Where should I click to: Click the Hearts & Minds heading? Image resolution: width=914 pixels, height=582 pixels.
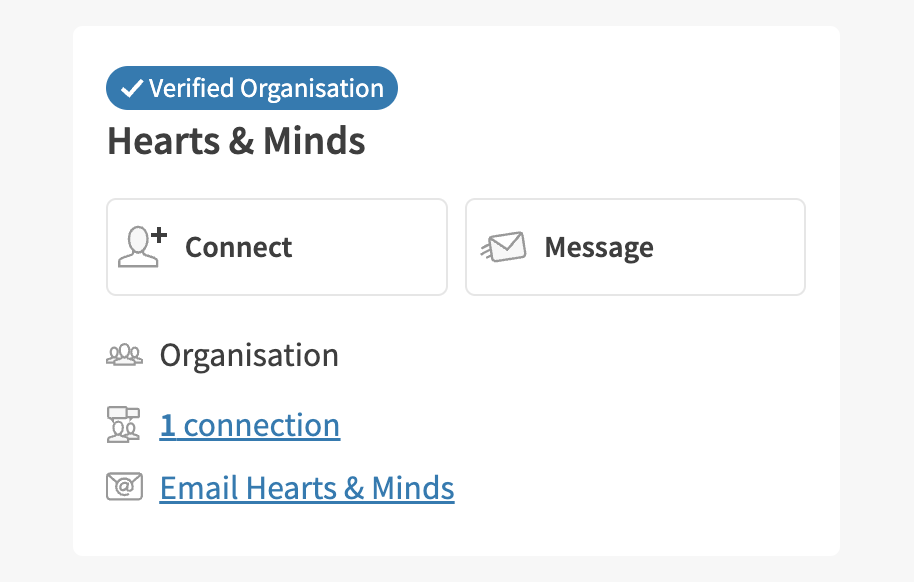[x=236, y=142]
